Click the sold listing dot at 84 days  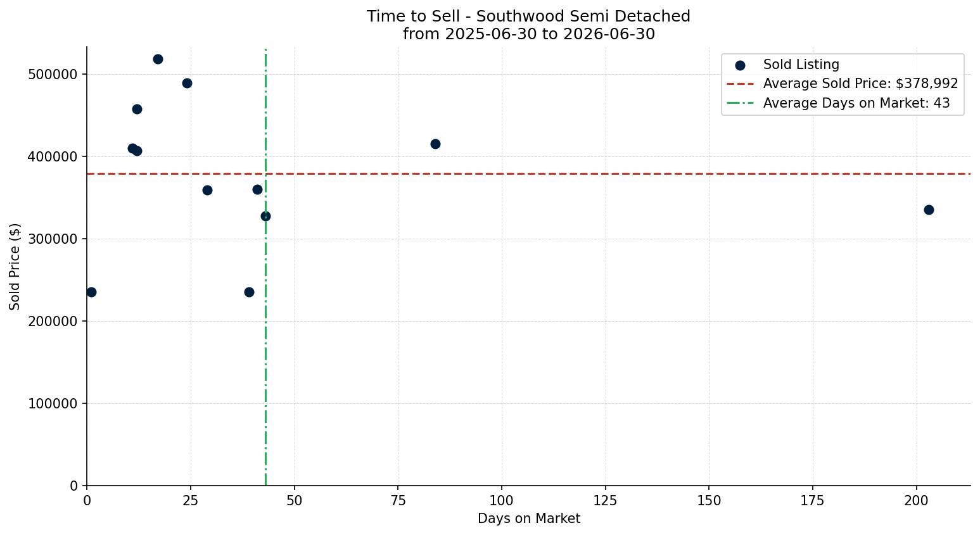pos(435,144)
